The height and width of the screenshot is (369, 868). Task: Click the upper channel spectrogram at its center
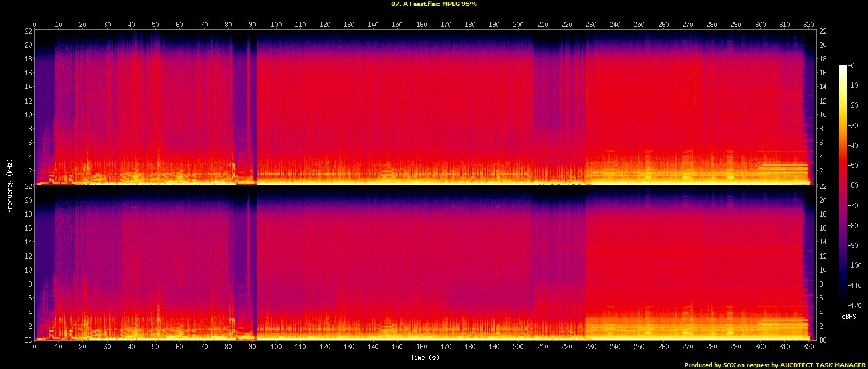(425, 107)
